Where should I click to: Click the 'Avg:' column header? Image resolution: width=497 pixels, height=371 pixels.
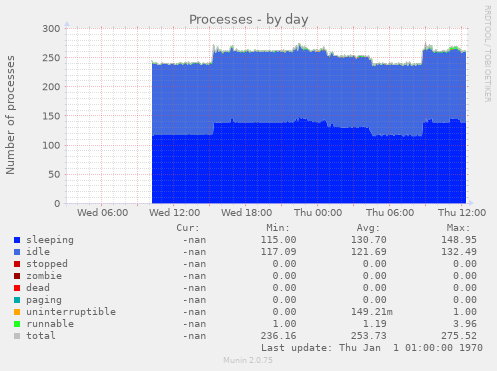pos(368,228)
